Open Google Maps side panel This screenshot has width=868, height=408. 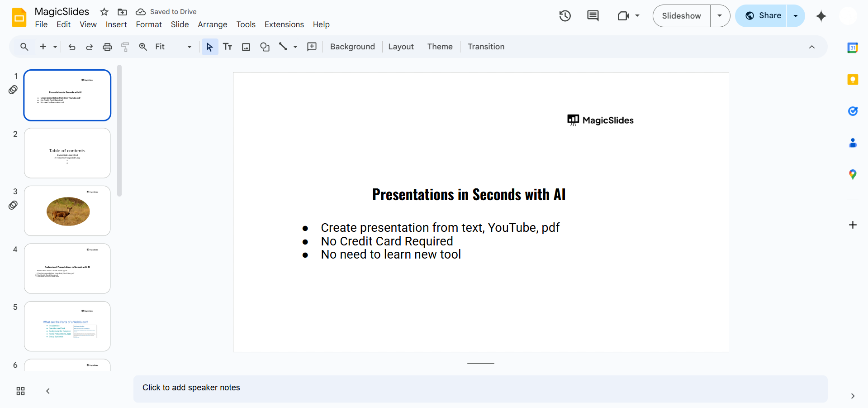pos(853,174)
